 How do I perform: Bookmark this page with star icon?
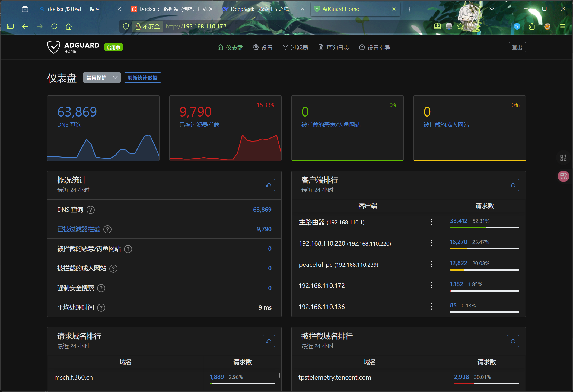[460, 26]
